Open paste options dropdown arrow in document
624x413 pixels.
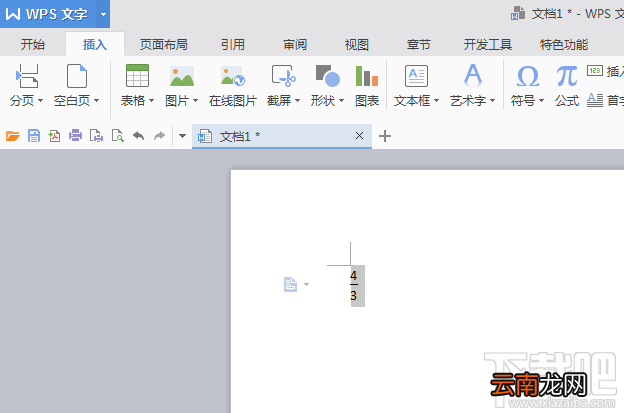click(x=306, y=284)
